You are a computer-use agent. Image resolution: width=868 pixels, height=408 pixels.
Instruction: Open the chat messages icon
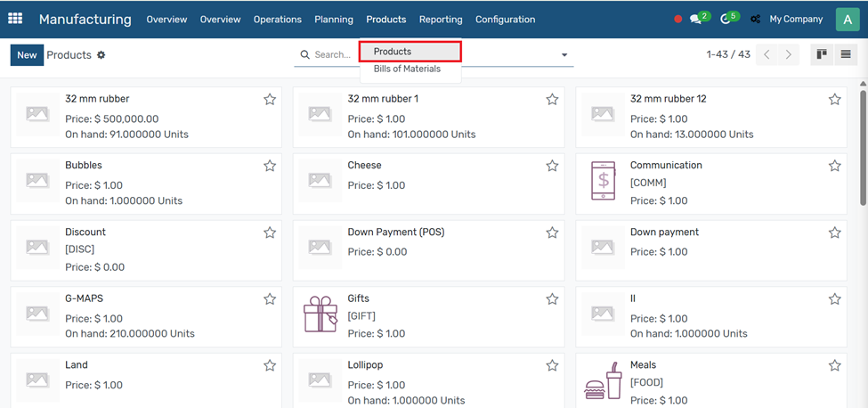695,20
